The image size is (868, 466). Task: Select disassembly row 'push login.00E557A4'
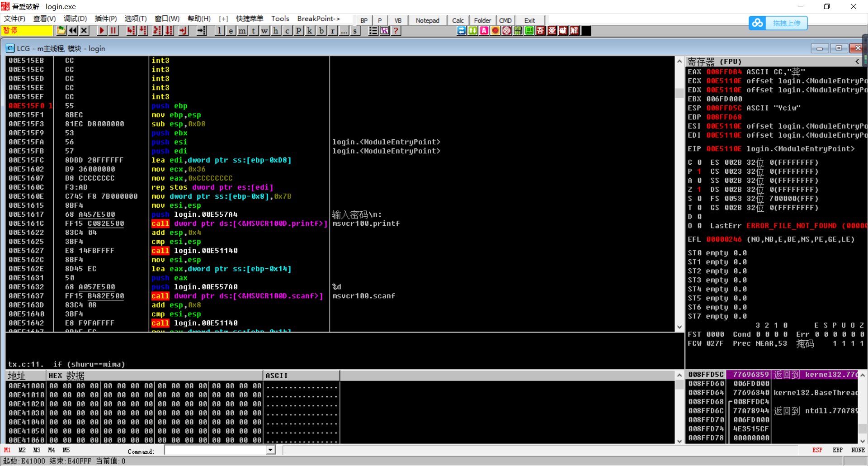(x=194, y=214)
